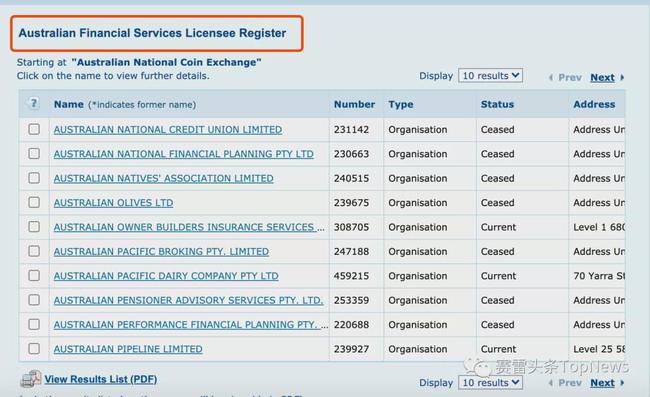This screenshot has width=650, height=397.
Task: Click the top Next arrow icon
Action: click(622, 77)
